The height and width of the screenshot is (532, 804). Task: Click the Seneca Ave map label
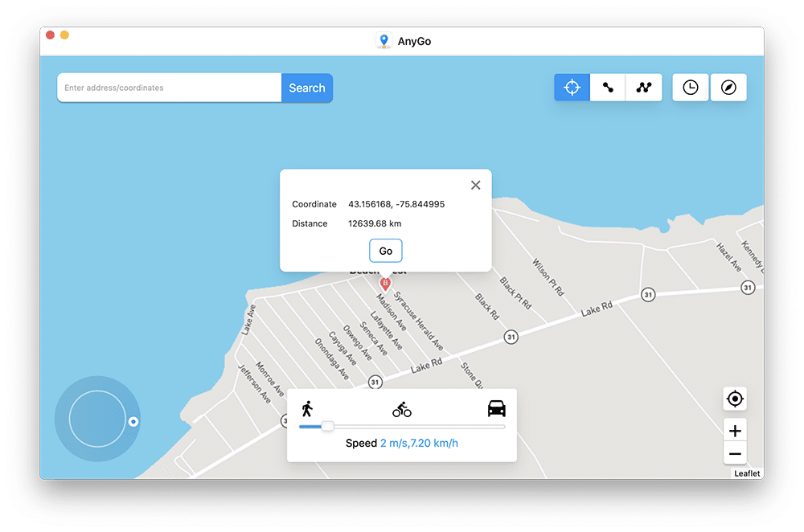coord(374,338)
